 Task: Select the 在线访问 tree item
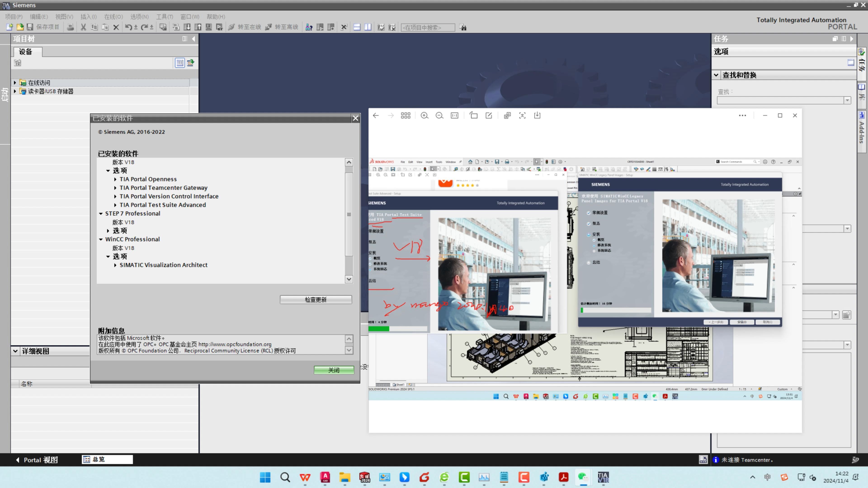point(40,82)
